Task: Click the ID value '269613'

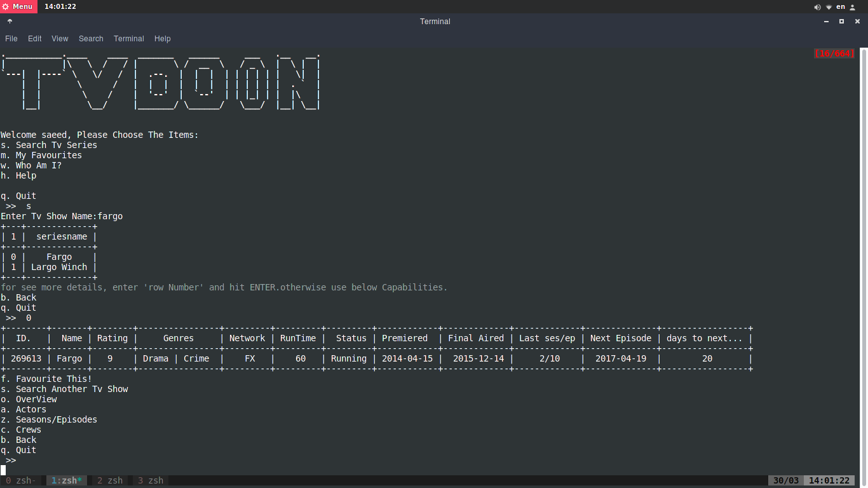Action: click(26, 359)
